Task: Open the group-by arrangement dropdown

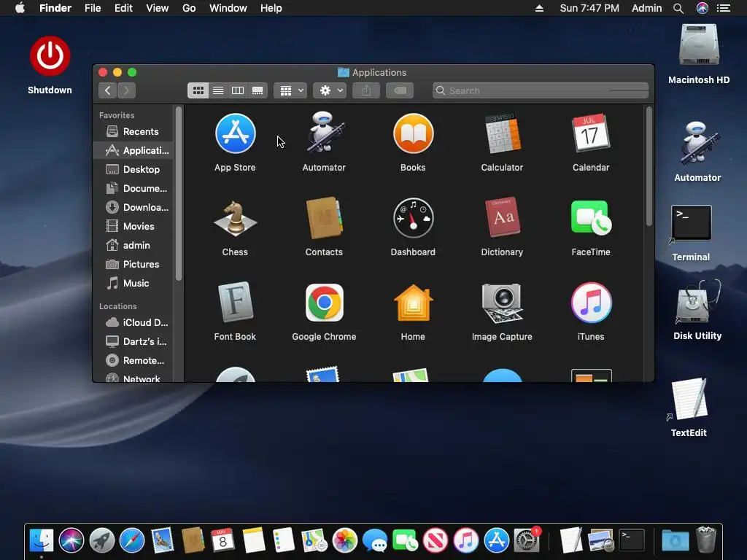Action: pos(290,90)
